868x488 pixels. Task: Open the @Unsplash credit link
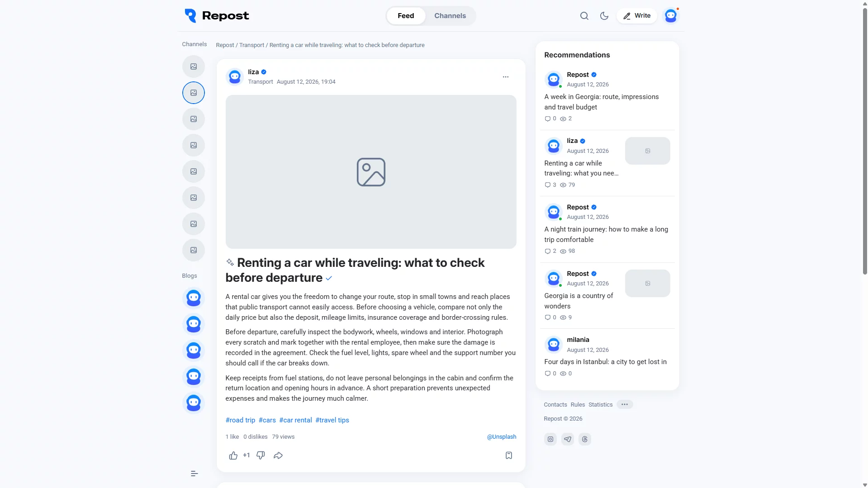point(501,437)
